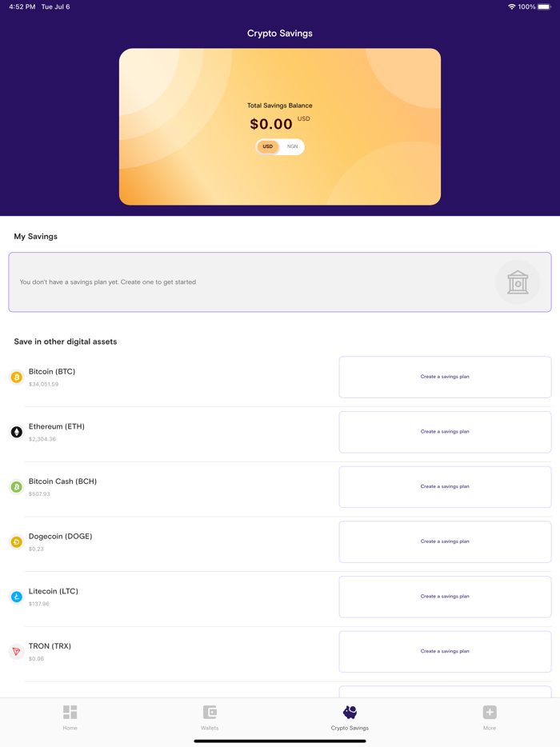Viewport: 560px width, 747px height.
Task: Click the Litecoin (LTC) coin icon
Action: click(15, 597)
